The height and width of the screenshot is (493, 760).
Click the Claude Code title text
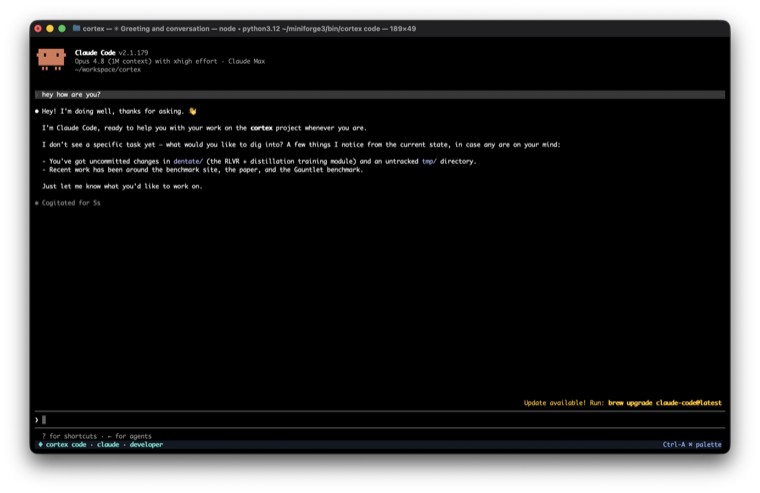point(95,53)
